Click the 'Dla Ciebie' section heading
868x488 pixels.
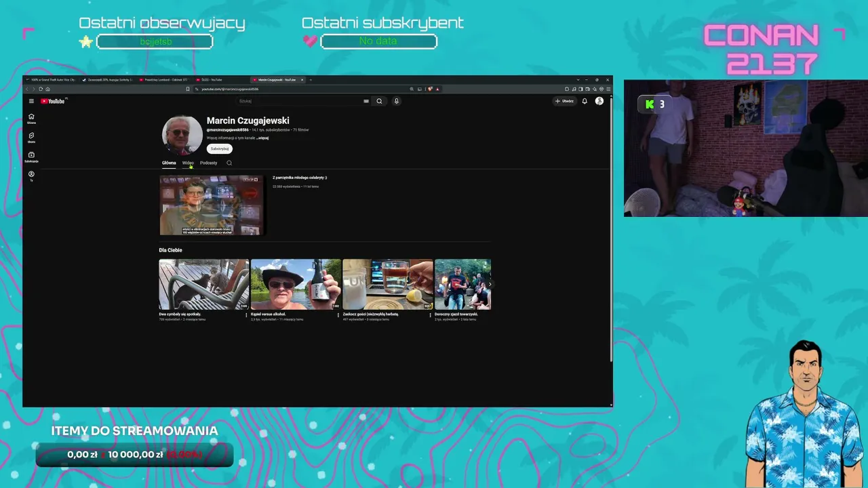tap(171, 250)
